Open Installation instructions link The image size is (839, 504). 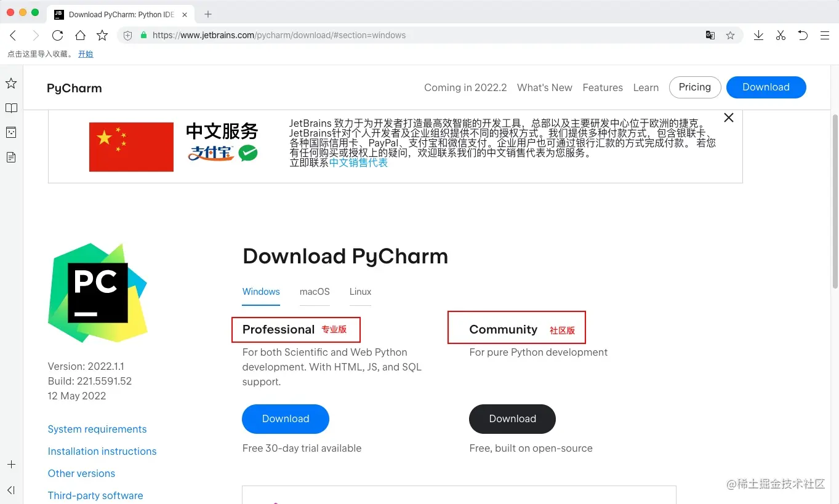102,451
